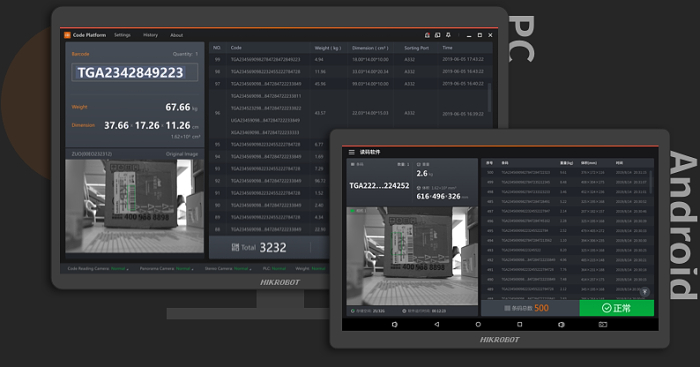The height and width of the screenshot is (367, 700).
Task: Open the Settings menu in PC Code Platform
Action: (122, 35)
